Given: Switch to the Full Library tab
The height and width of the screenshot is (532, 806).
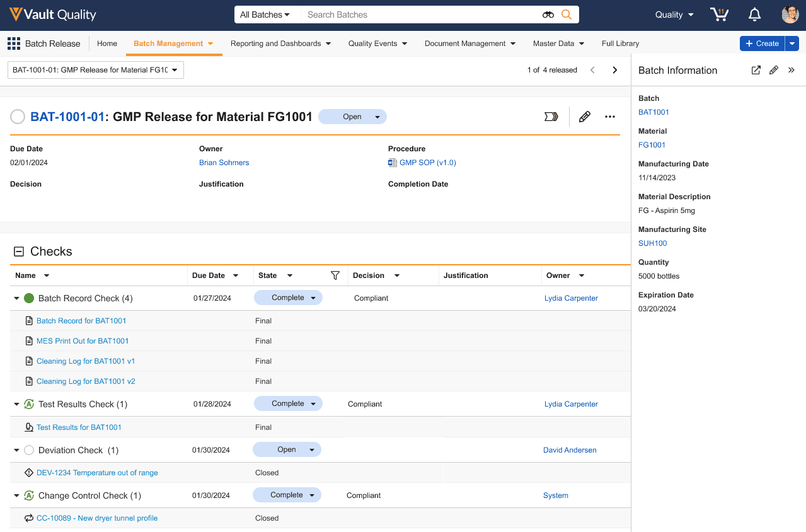Looking at the screenshot, I should pos(620,43).
